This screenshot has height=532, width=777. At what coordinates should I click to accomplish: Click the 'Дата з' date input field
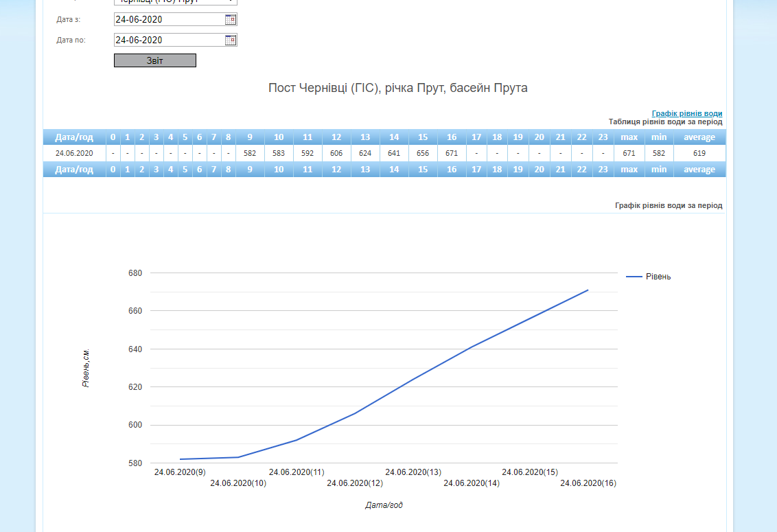169,19
